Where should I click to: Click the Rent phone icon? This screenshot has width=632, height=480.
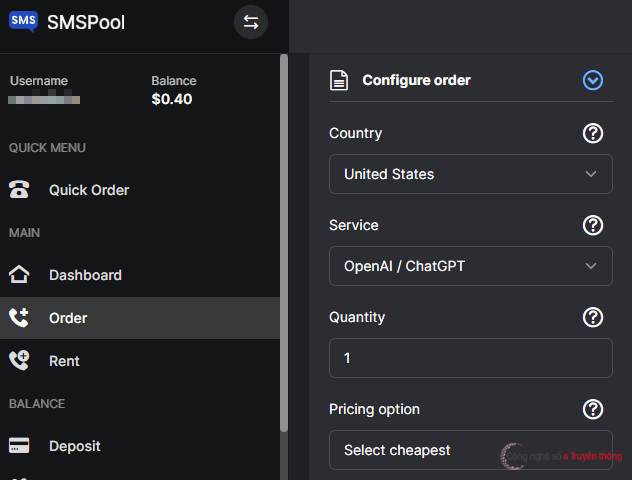coord(19,361)
